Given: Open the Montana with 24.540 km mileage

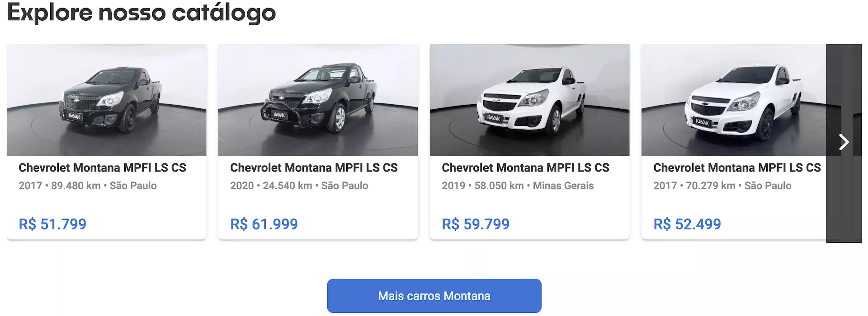Looking at the screenshot, I should pos(299,185).
